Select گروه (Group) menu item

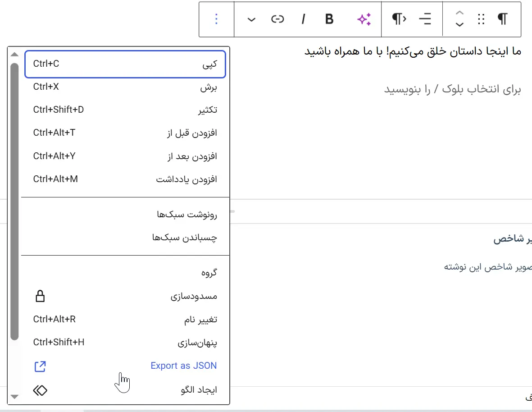tap(125, 273)
